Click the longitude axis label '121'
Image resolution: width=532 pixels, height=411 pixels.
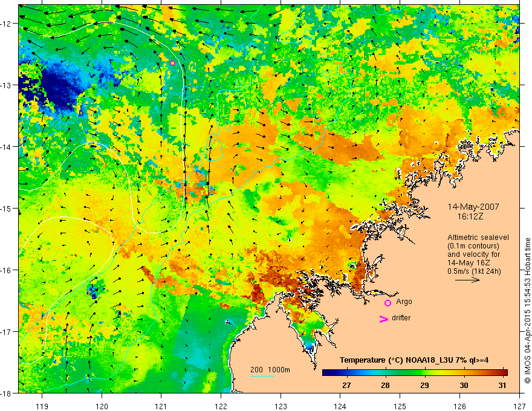(161, 406)
